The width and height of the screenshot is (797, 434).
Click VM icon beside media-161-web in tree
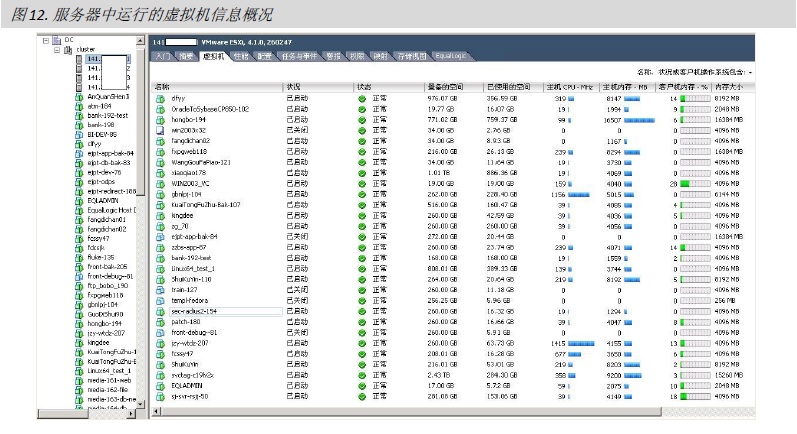(79, 381)
